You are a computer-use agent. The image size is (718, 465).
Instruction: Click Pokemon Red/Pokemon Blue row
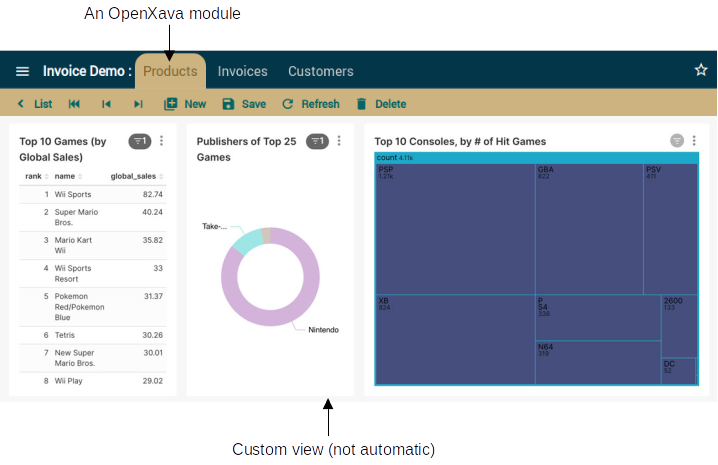click(x=92, y=307)
